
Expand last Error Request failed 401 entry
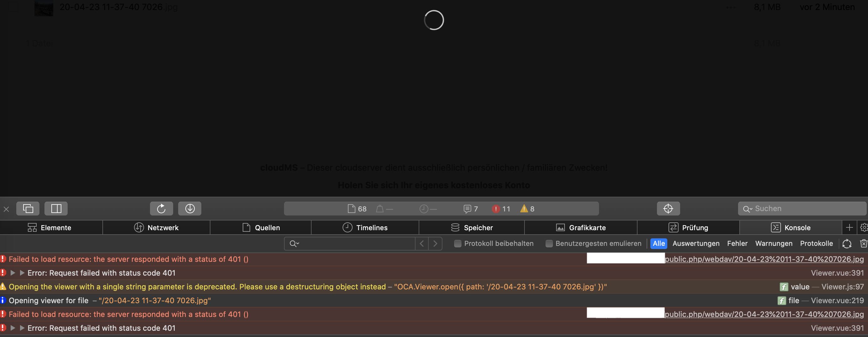pyautogui.click(x=13, y=328)
